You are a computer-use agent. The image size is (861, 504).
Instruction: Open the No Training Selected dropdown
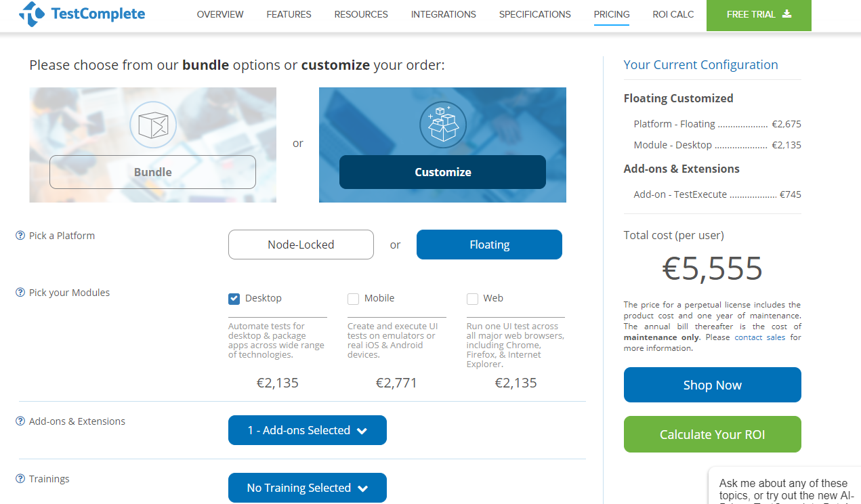pyautogui.click(x=308, y=488)
